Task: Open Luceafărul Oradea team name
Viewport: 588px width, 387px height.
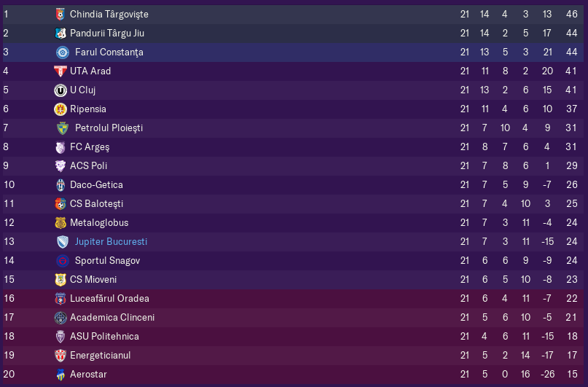Action: [x=109, y=299]
